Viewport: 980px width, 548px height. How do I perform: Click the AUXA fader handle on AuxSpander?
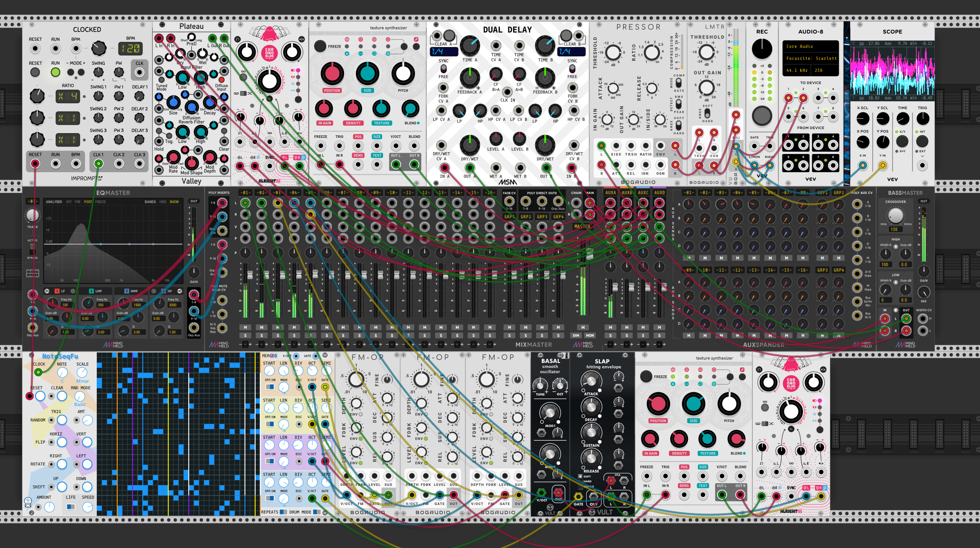(x=615, y=287)
